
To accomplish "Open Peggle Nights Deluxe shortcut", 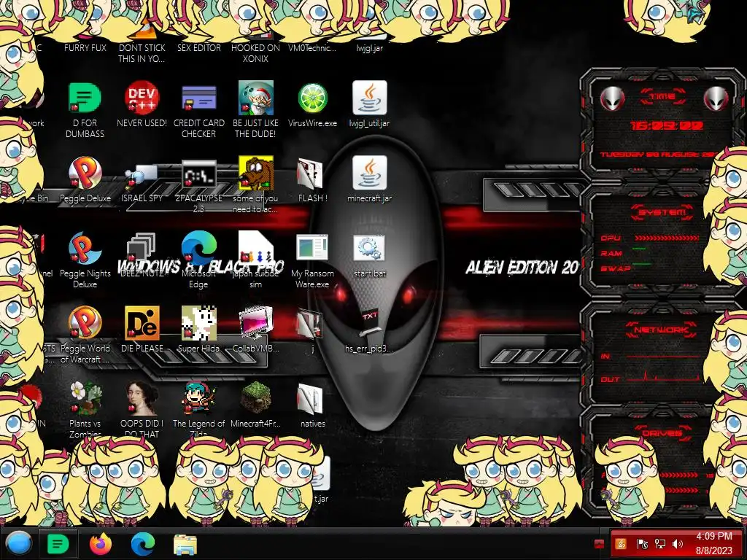I will pyautogui.click(x=85, y=249).
